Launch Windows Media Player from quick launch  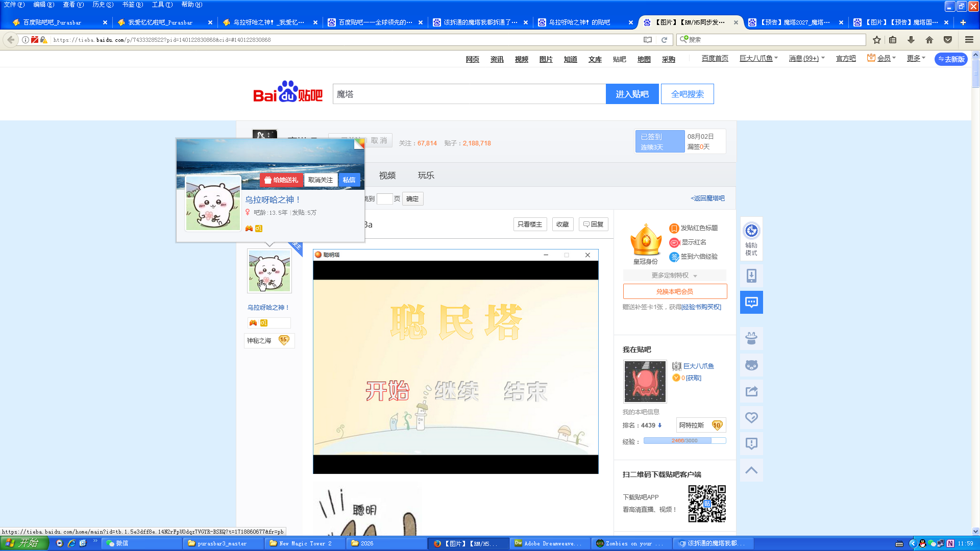[x=59, y=543]
